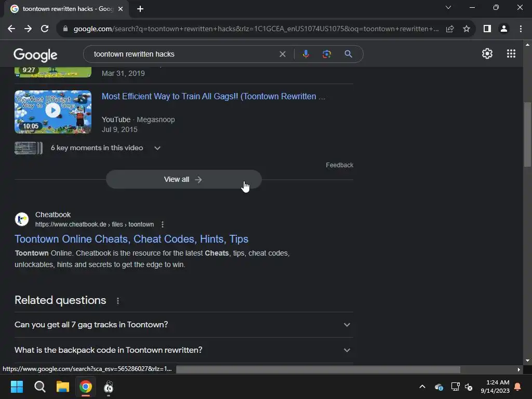This screenshot has height=399, width=532.
Task: Open Cheatbook site favicon
Action: click(22, 219)
